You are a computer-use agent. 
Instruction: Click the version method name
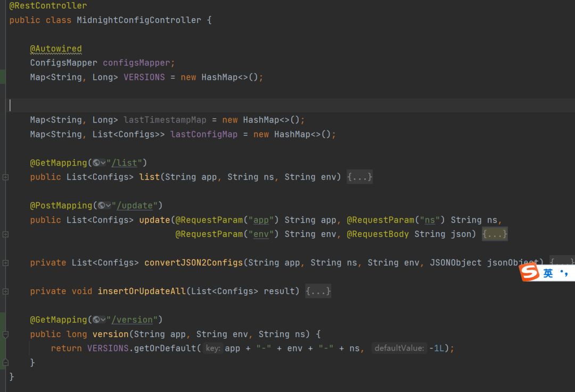click(110, 334)
